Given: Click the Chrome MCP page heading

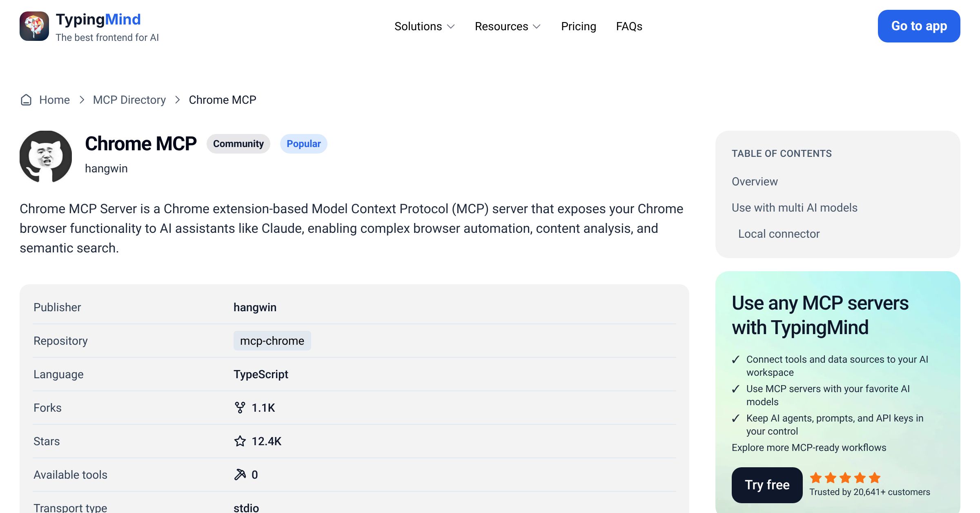Looking at the screenshot, I should click(141, 144).
